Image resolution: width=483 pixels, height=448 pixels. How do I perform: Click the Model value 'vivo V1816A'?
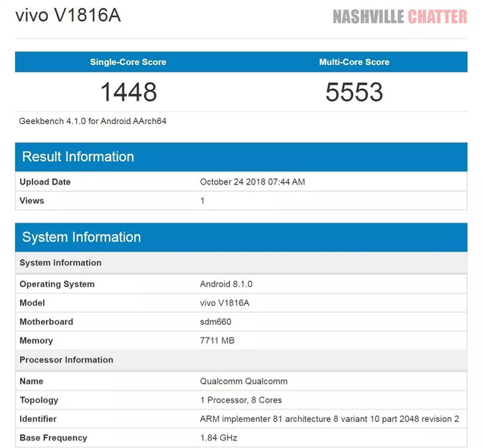point(225,303)
